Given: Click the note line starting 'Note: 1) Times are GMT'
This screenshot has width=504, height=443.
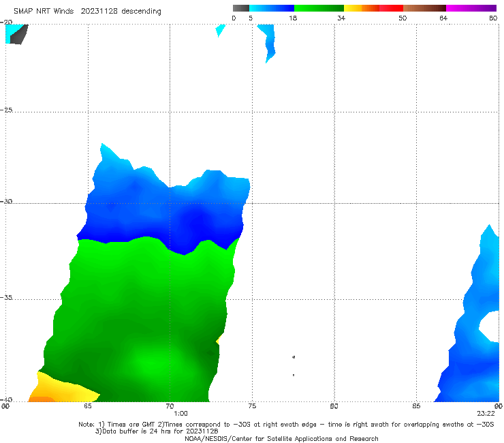Looking at the screenshot, I should click(x=286, y=425).
